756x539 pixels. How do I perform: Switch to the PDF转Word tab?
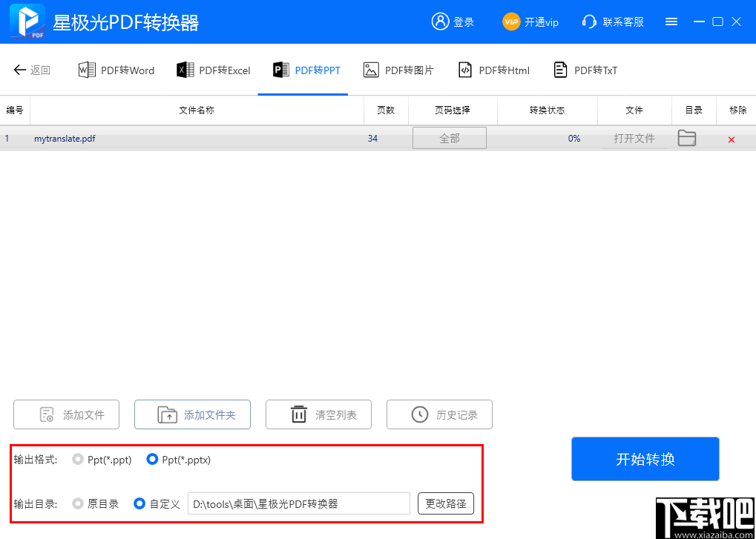tap(116, 69)
